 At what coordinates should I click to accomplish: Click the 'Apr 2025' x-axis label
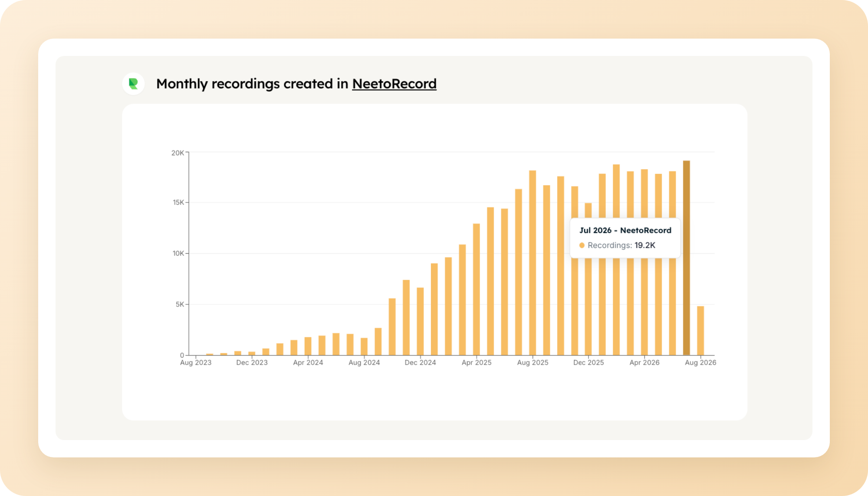coord(477,362)
